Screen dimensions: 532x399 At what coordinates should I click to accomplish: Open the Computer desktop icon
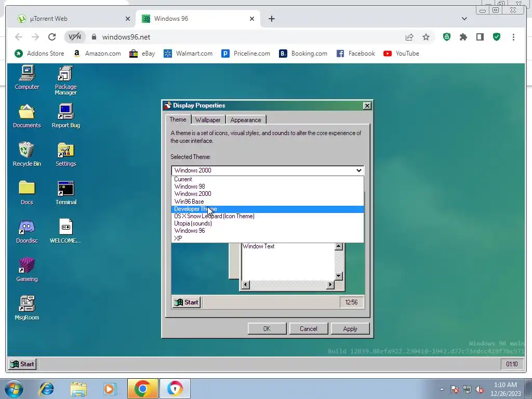pos(27,78)
